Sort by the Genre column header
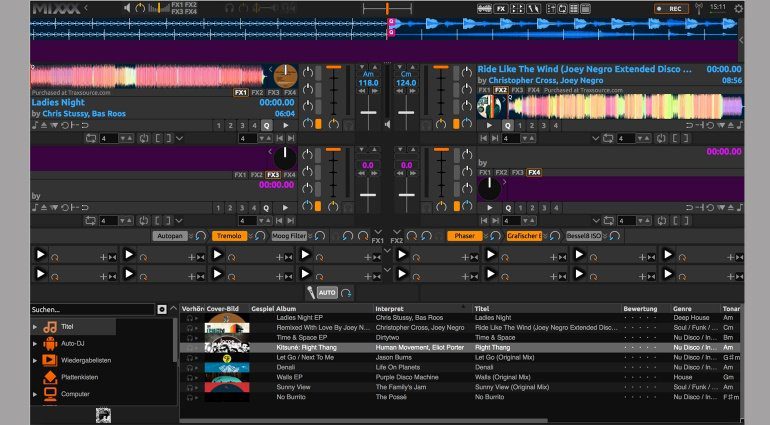 695,309
